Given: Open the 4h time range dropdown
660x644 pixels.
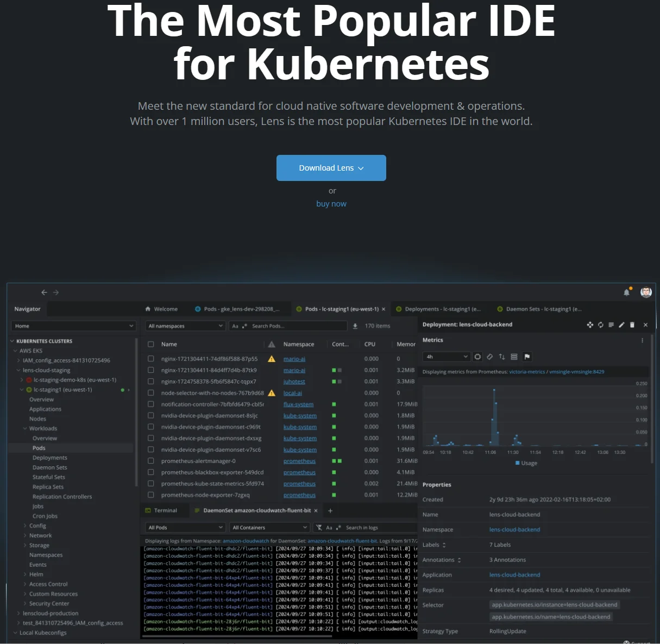Looking at the screenshot, I should pyautogui.click(x=446, y=357).
